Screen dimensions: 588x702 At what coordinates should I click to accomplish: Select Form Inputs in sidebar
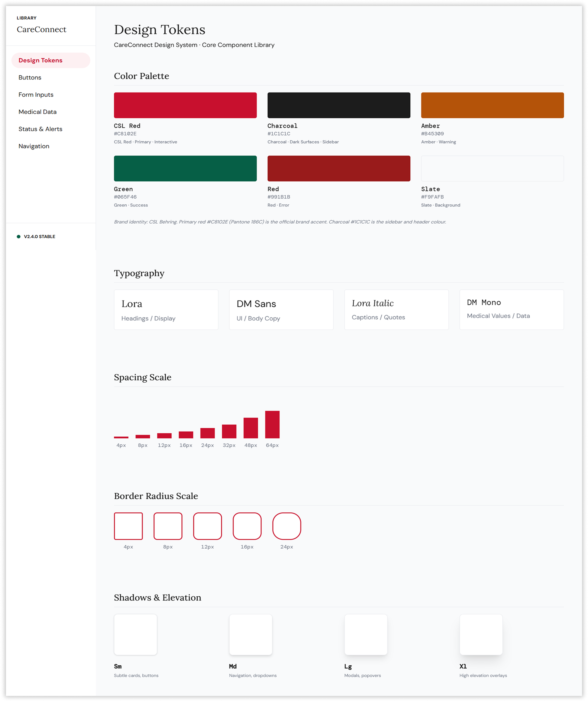36,95
